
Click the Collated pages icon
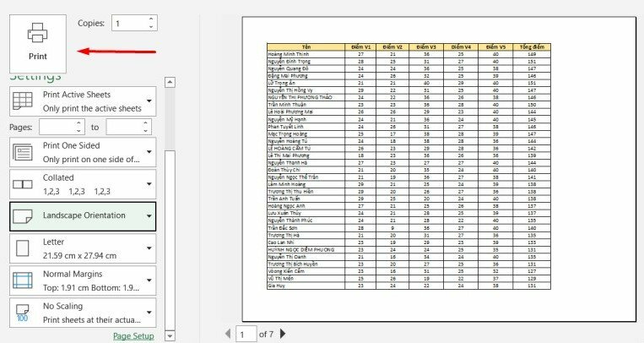[23, 184]
